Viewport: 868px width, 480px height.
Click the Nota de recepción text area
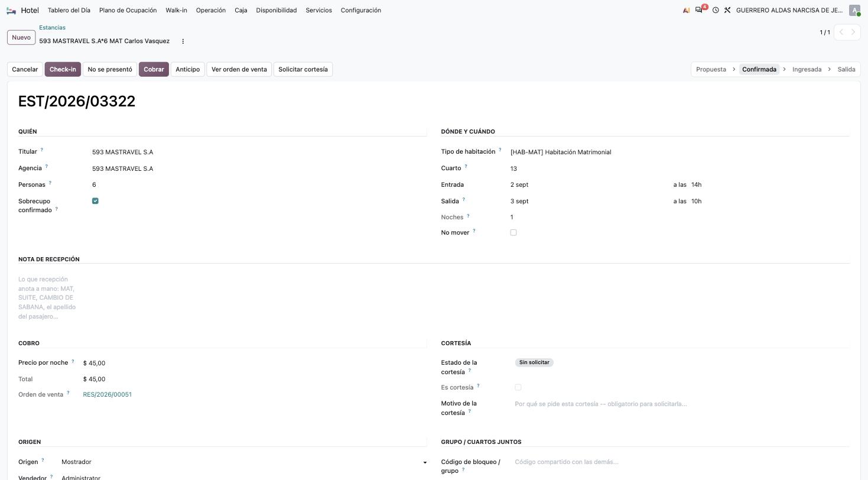pos(48,298)
